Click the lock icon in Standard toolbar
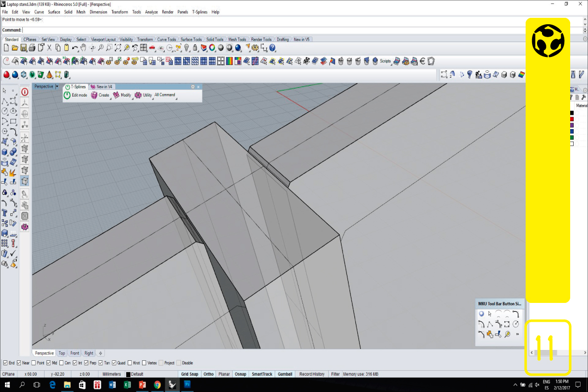This screenshot has height=392, width=588. tap(195, 48)
